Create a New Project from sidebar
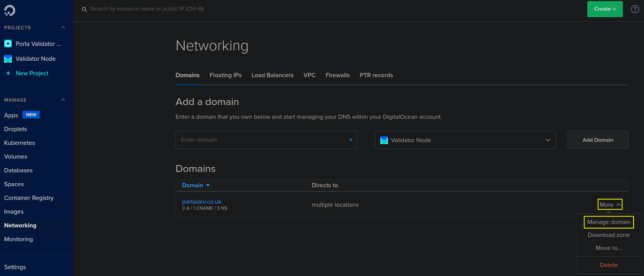The width and height of the screenshot is (644, 276). pos(32,73)
